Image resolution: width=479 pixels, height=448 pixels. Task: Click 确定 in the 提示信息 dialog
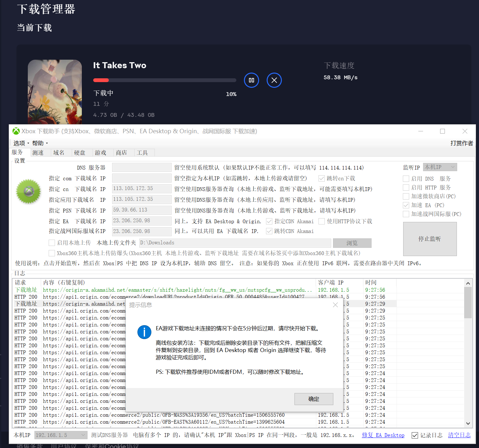(x=314, y=399)
